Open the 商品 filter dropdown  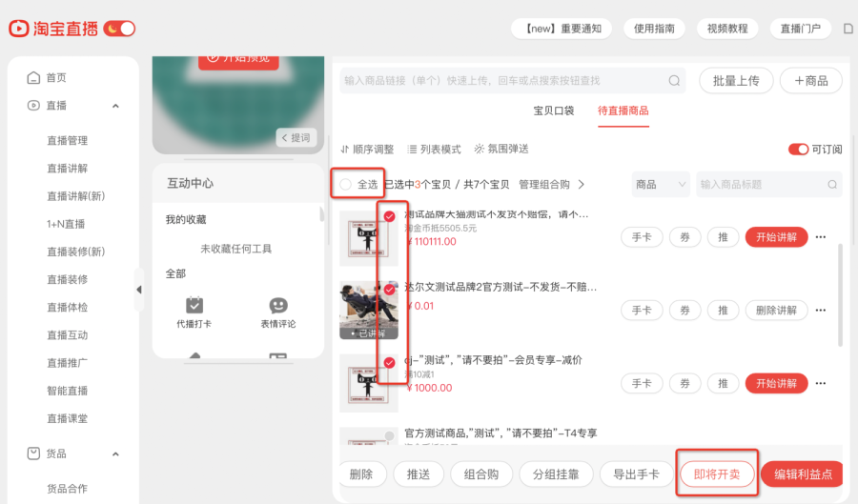coord(661,184)
